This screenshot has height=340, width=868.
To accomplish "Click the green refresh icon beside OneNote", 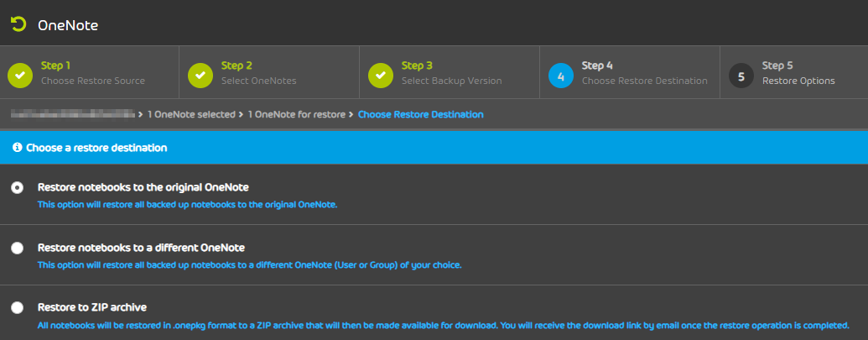I will tap(18, 24).
